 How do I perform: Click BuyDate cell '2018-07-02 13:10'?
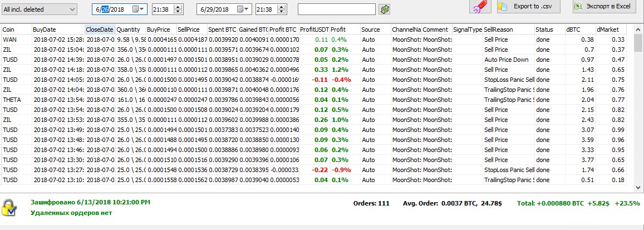(58, 180)
